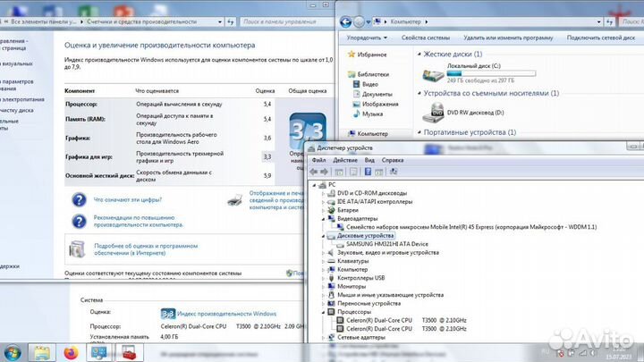Click the Компьютер category icon in device tree
Screen dimensions: 644x362
coord(332,270)
